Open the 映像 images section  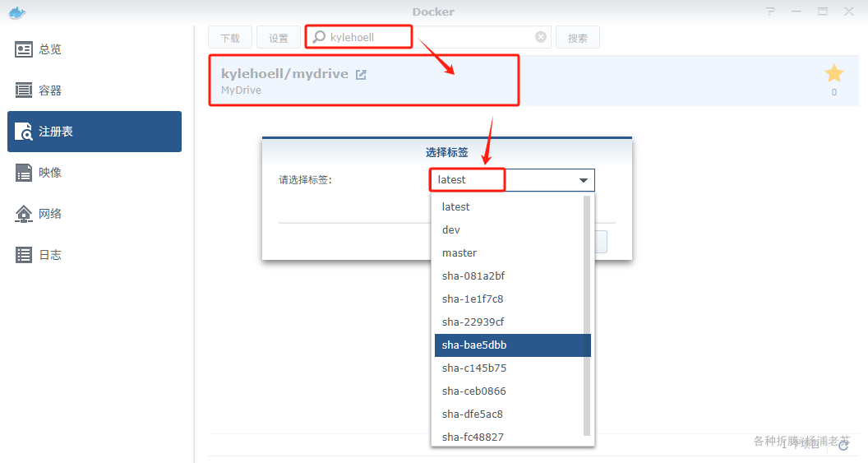click(94, 172)
